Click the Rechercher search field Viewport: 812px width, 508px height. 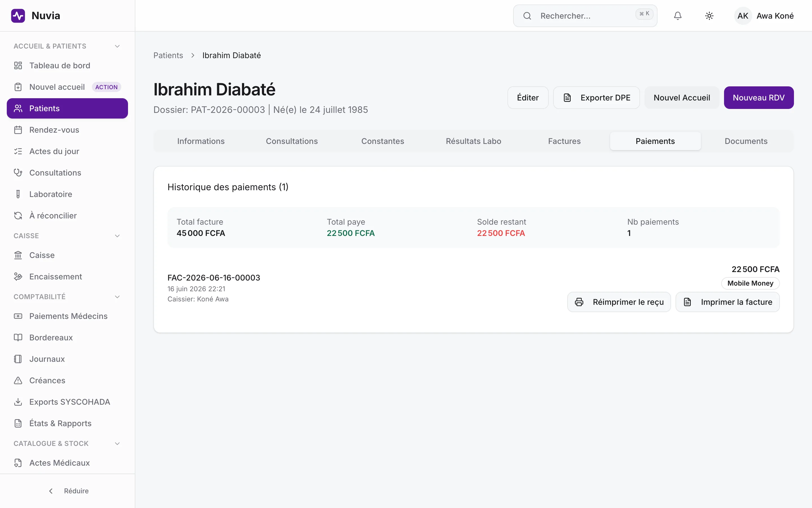(585, 16)
